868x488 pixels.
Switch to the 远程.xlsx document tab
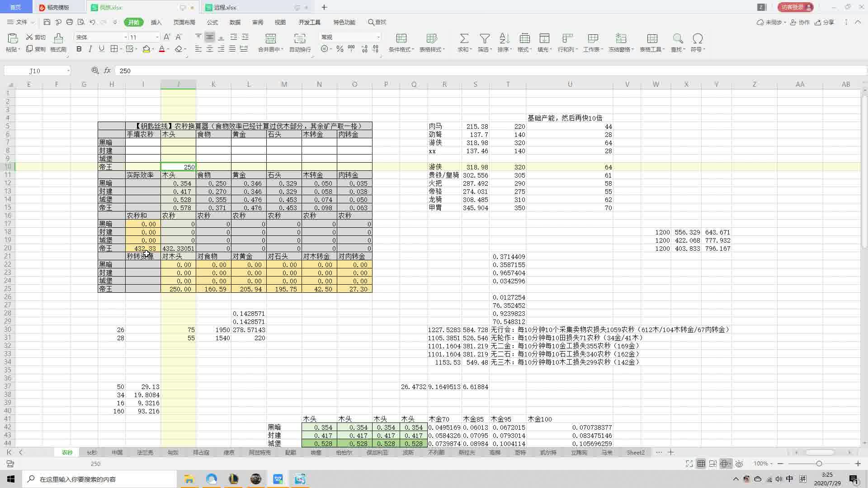point(225,7)
